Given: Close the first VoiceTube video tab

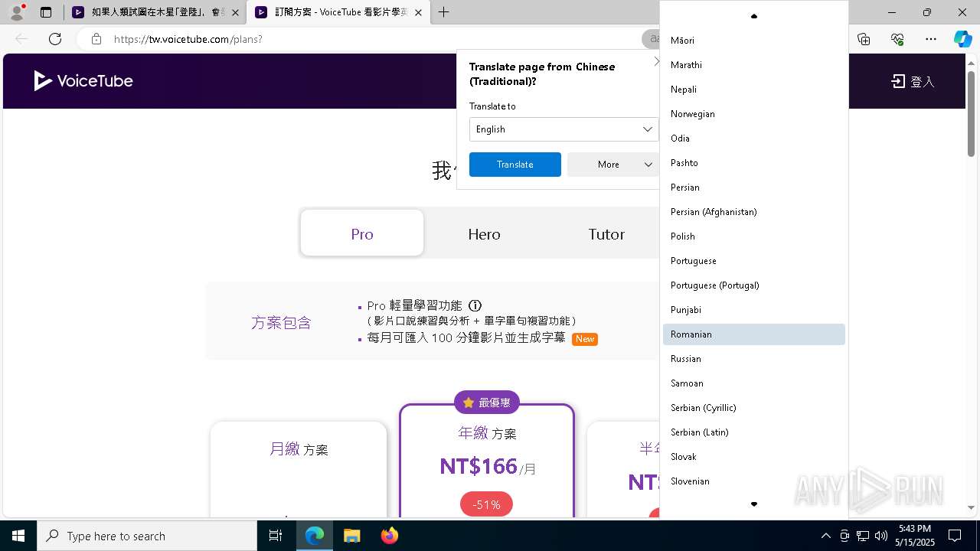Looking at the screenshot, I should pyautogui.click(x=235, y=12).
